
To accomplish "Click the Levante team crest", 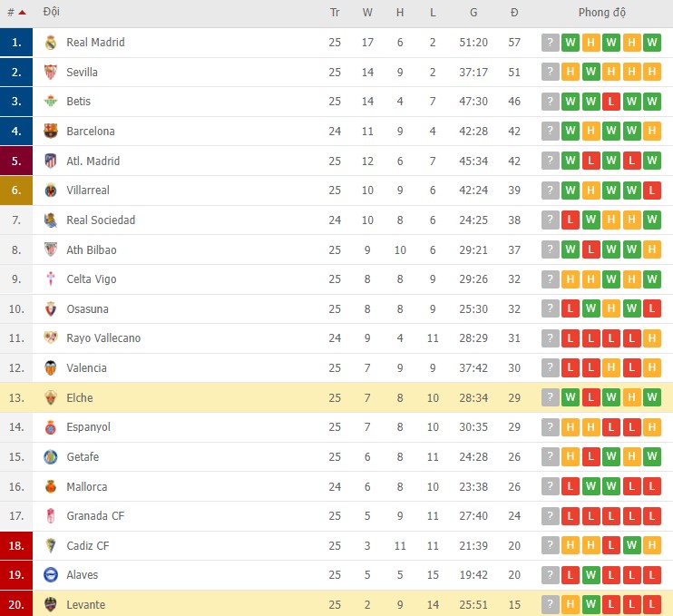I will (x=51, y=605).
